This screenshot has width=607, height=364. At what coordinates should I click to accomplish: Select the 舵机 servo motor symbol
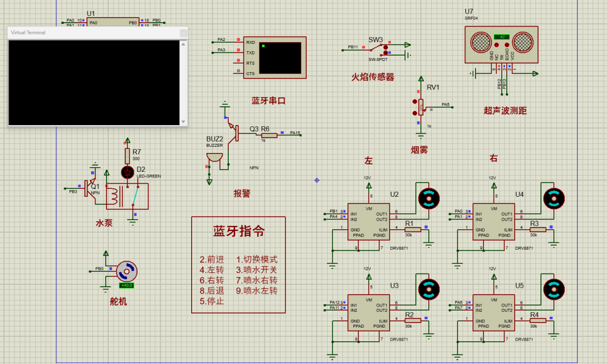127,271
